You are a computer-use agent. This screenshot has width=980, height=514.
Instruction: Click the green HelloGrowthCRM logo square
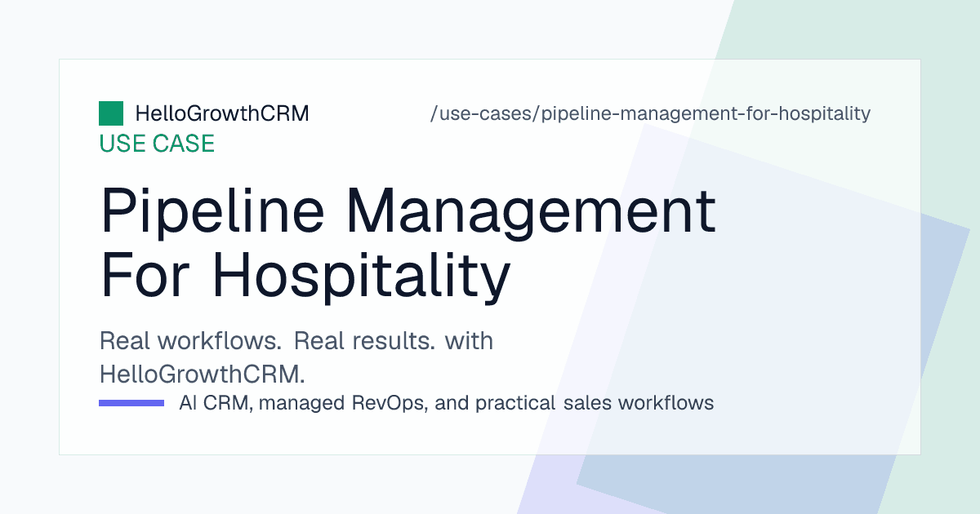[111, 113]
